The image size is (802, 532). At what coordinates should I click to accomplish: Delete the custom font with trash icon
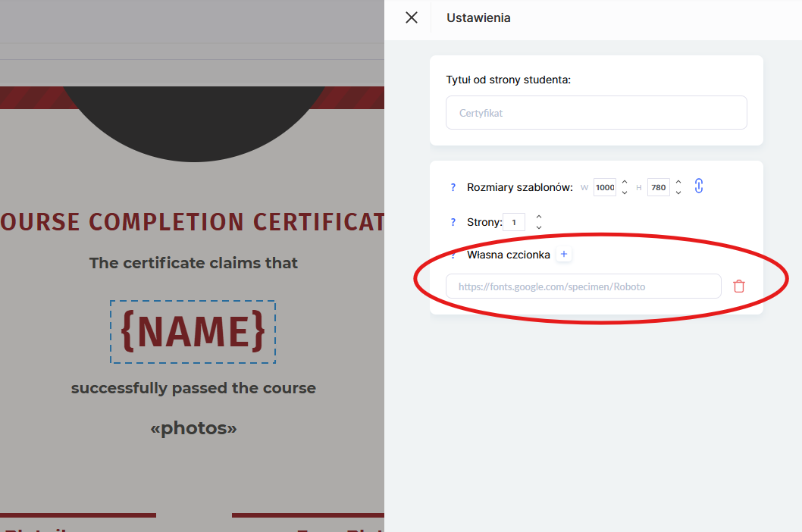(x=739, y=286)
